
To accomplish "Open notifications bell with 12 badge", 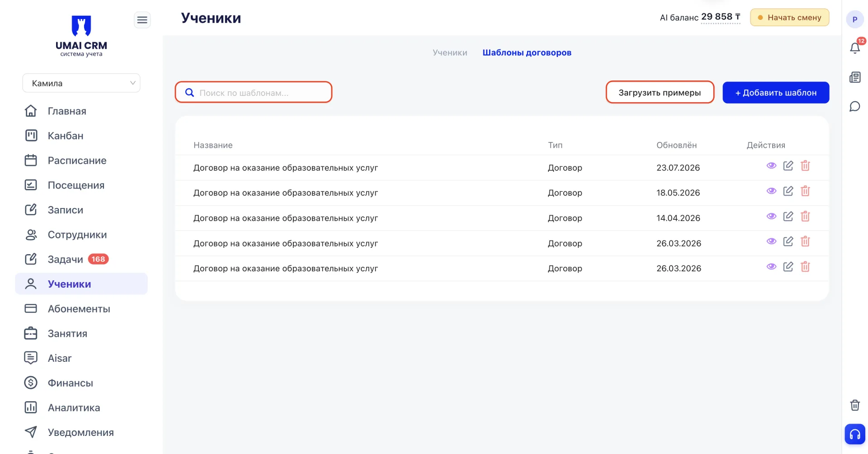I will (x=854, y=48).
